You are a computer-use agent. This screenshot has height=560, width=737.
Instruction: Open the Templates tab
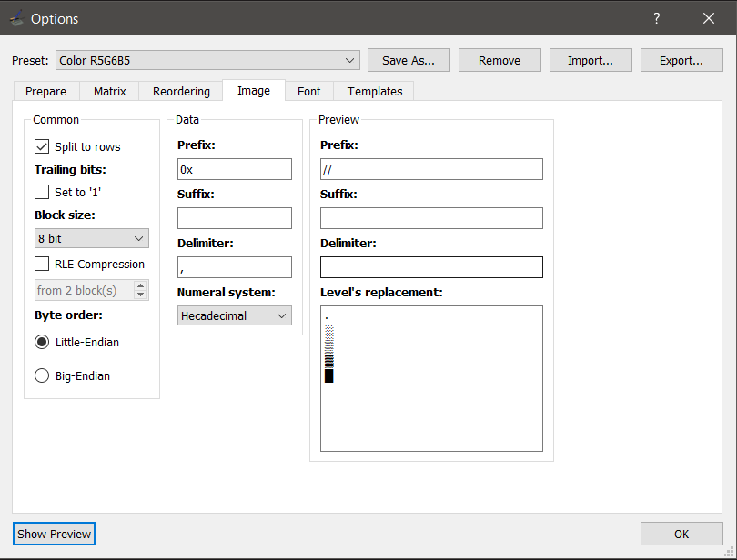[x=374, y=91]
